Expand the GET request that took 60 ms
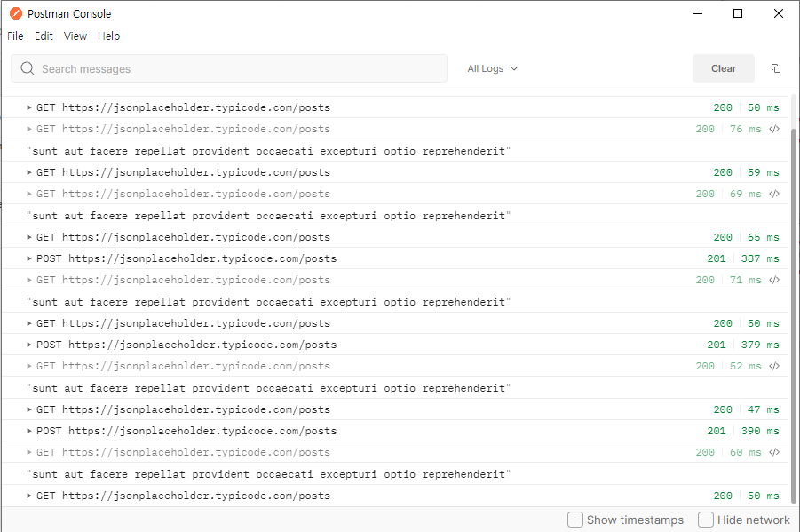 29,453
